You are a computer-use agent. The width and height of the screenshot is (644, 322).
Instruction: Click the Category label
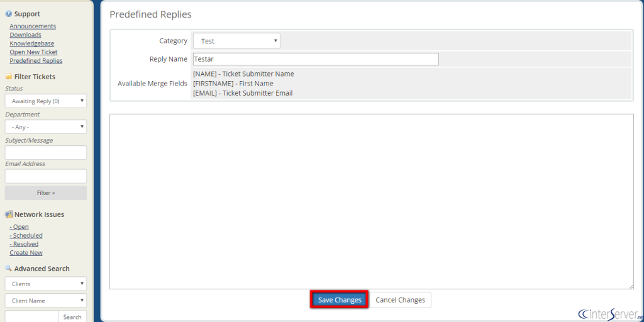click(x=174, y=41)
